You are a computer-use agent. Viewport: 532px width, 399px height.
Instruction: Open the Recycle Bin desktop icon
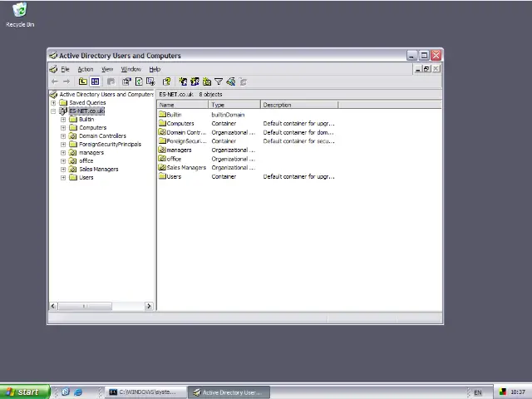click(x=20, y=15)
